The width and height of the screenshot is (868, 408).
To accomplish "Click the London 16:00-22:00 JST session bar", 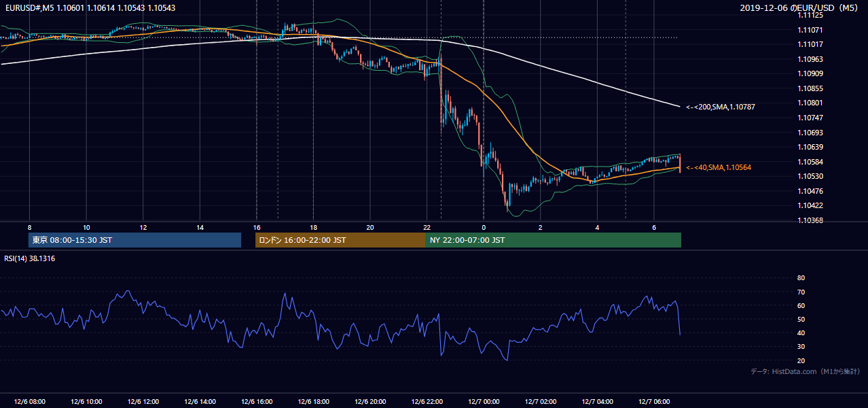I will coord(340,240).
